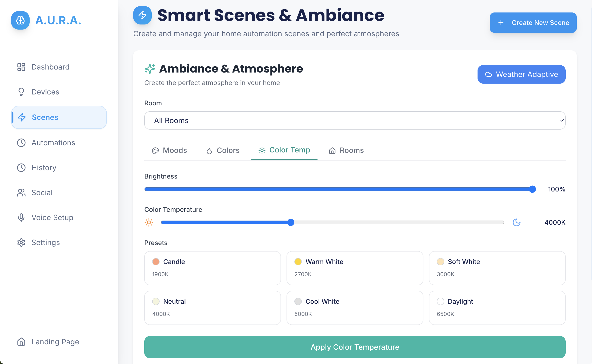Click the sun icon beside temperature slider

click(x=149, y=222)
